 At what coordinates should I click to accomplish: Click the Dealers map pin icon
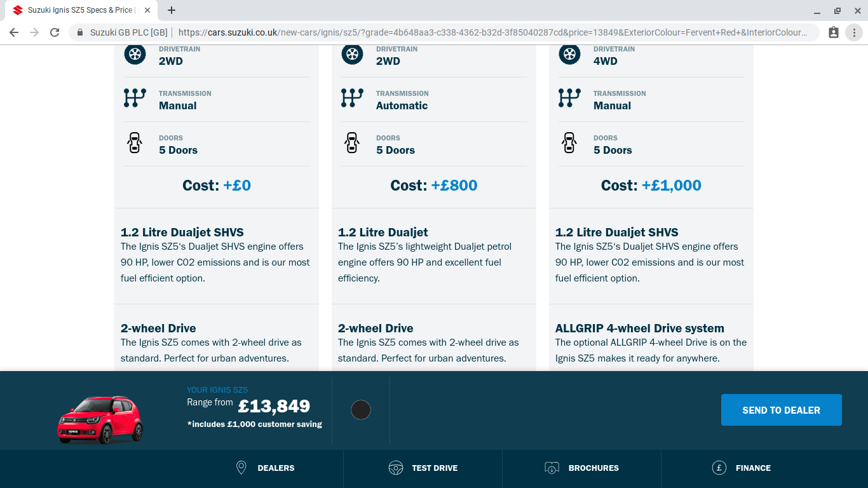tap(241, 468)
